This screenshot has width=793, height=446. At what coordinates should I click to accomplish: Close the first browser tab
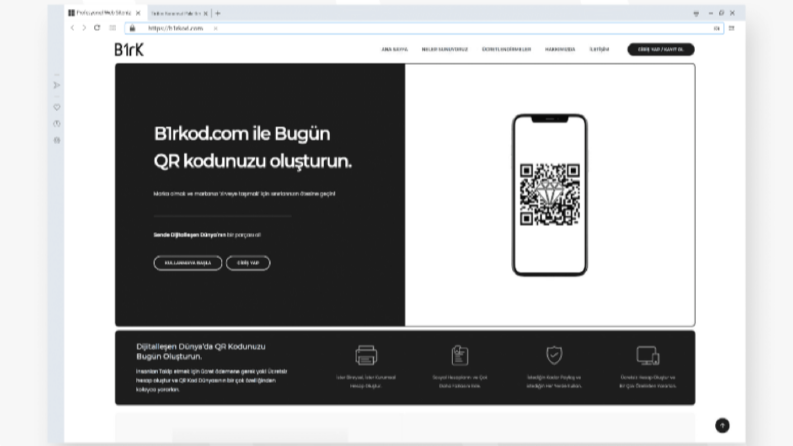tap(138, 13)
